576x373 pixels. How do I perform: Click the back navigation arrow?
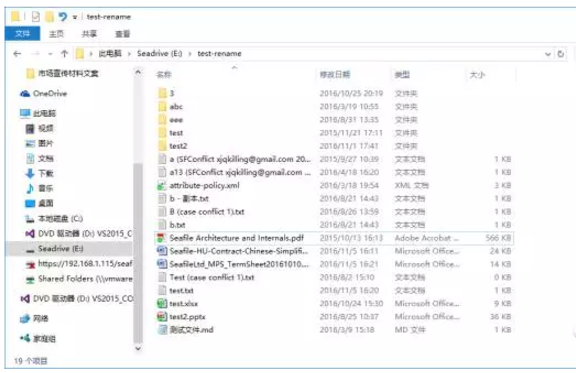click(x=17, y=54)
